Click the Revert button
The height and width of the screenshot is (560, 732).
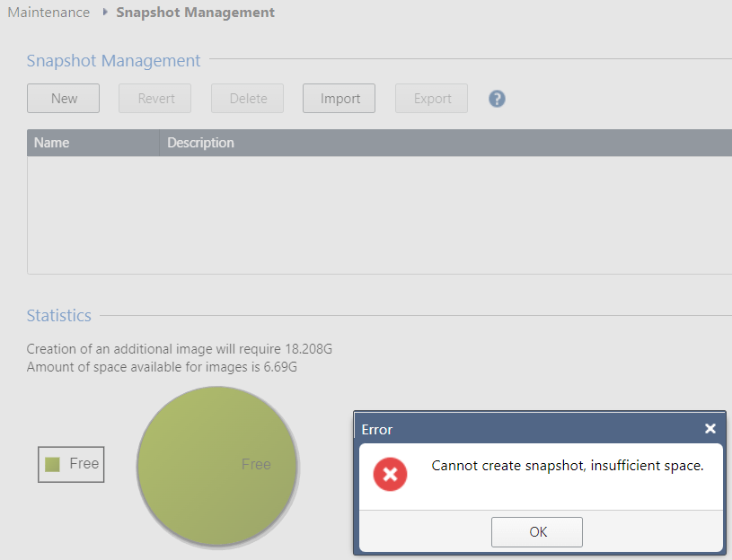pos(155,99)
